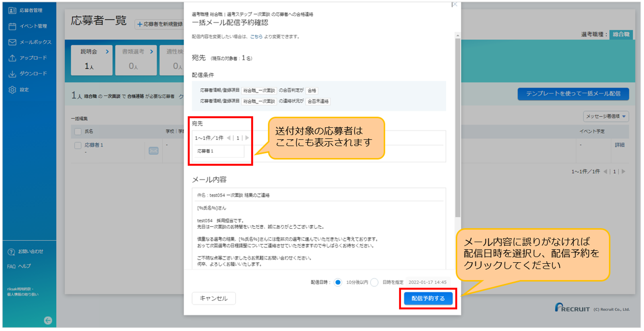Screen dimensions: 644x331
Task: Click テンプレートを使って一括メール配信 button
Action: click(573, 94)
